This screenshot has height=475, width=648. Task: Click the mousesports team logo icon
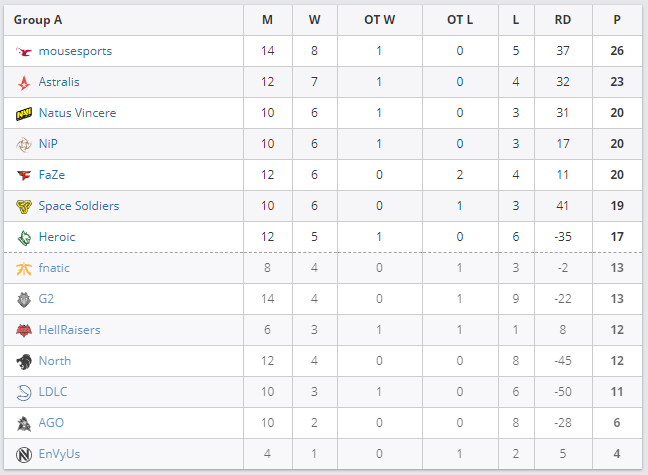(x=24, y=51)
